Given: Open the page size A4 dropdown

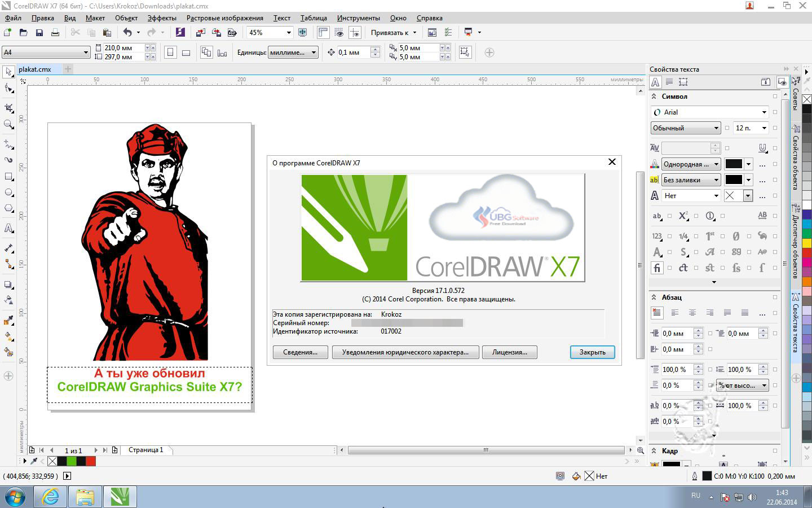Looking at the screenshot, I should pyautogui.click(x=86, y=52).
